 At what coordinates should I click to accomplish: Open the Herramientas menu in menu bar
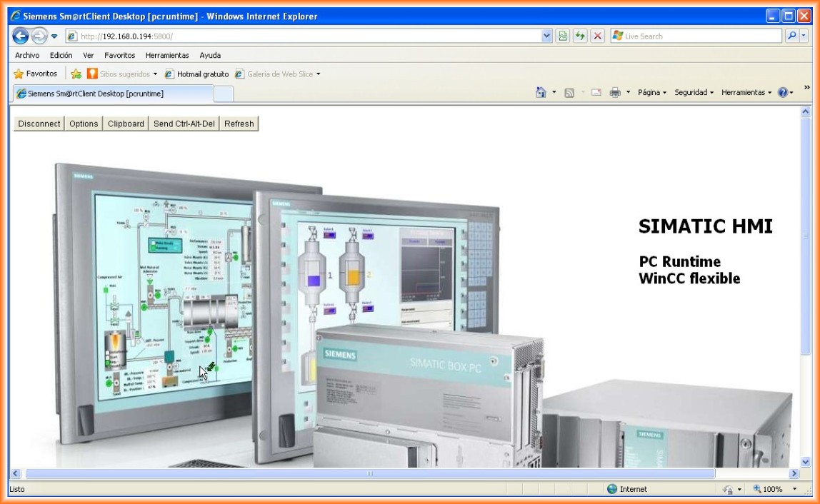167,55
